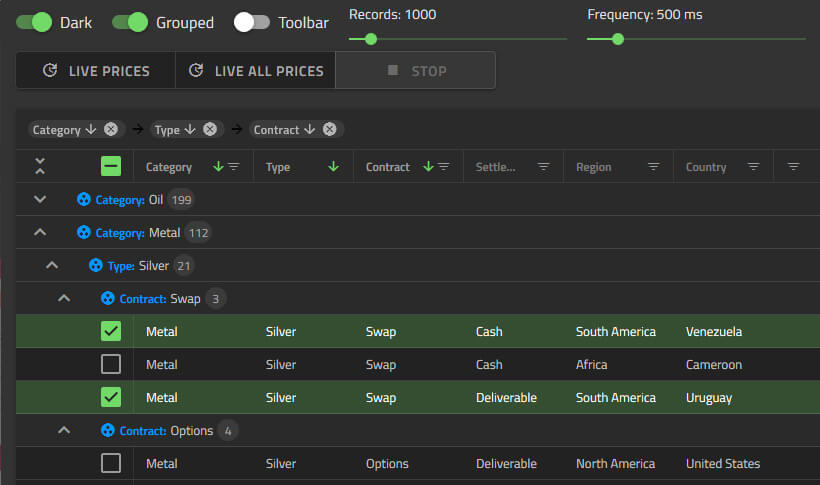Click the Category column filter icon
The image size is (820, 485).
(234, 167)
